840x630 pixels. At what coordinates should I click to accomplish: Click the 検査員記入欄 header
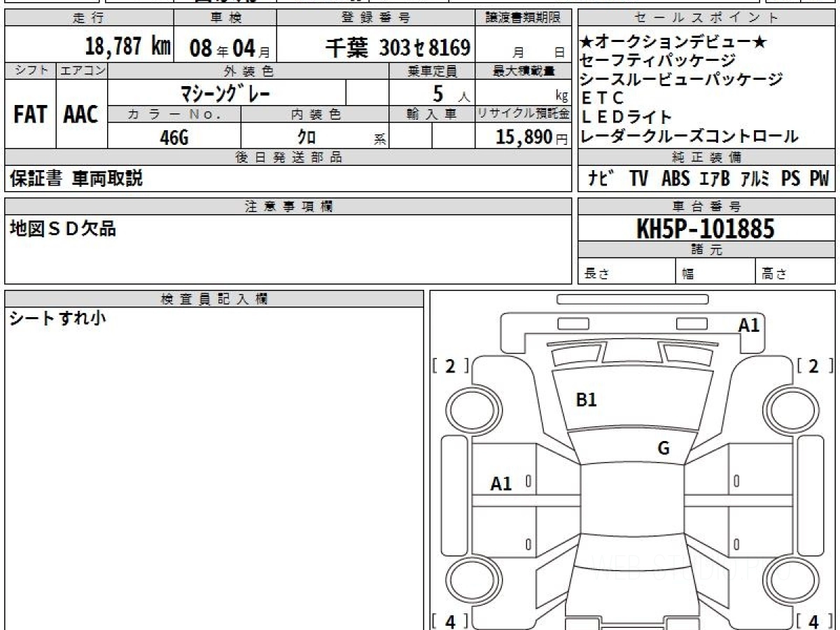[x=214, y=299]
